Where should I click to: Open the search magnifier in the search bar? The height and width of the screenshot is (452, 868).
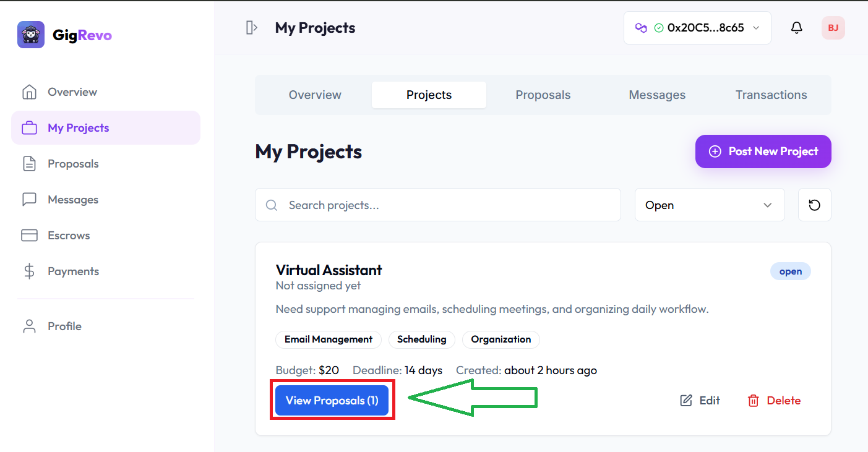click(272, 205)
